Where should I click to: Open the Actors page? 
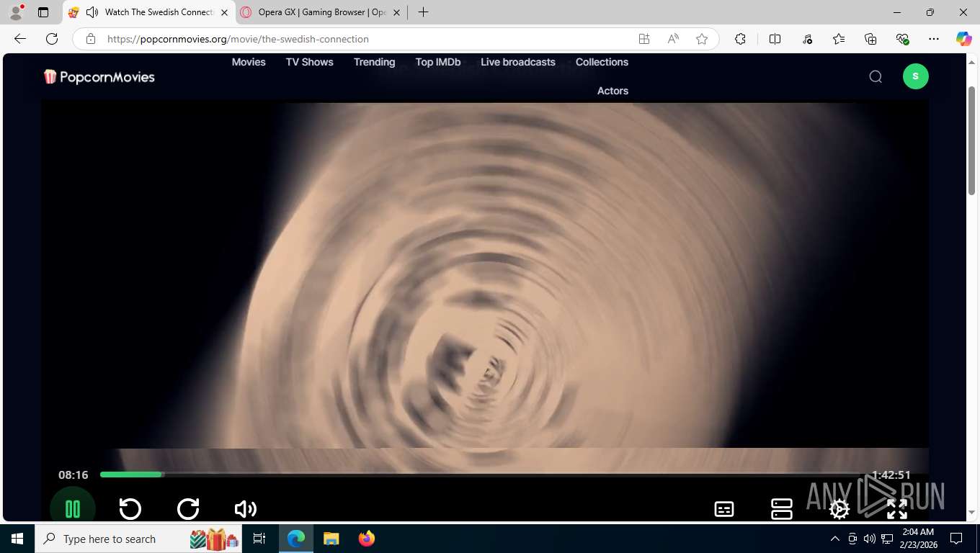point(612,91)
